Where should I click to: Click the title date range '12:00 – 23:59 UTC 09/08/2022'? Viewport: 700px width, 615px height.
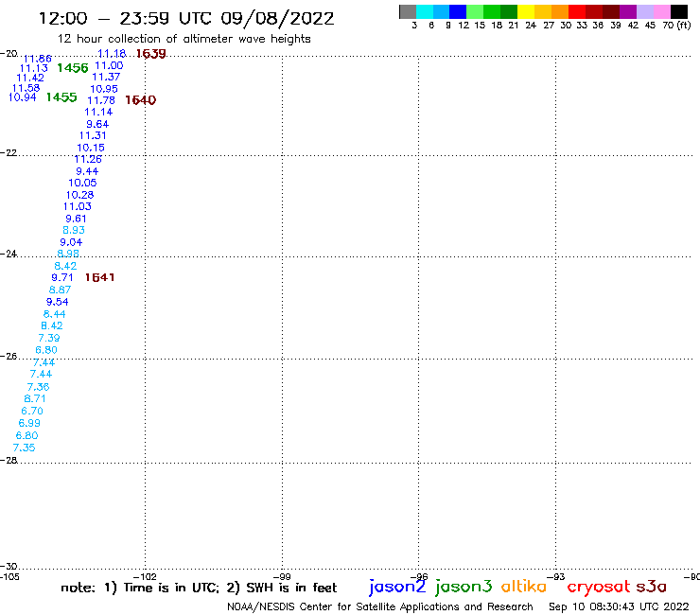tap(186, 18)
